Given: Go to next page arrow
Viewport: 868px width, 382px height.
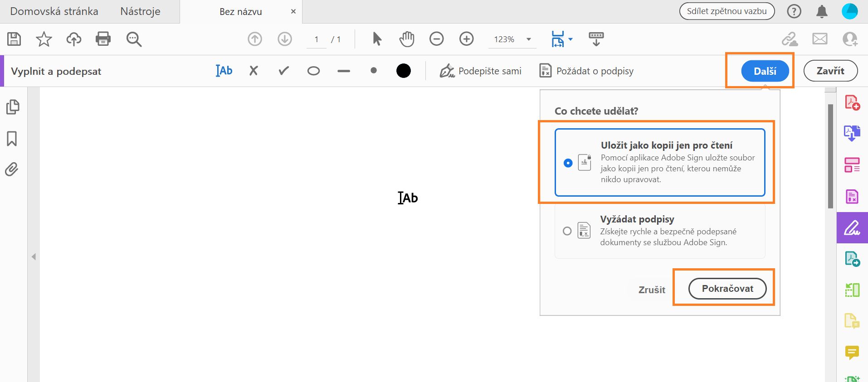Looking at the screenshot, I should pyautogui.click(x=285, y=39).
